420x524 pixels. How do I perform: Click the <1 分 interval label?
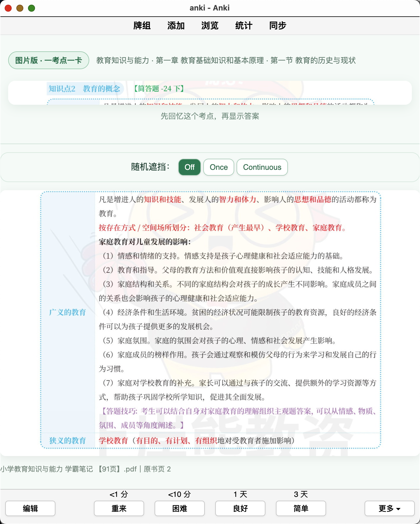tap(119, 494)
